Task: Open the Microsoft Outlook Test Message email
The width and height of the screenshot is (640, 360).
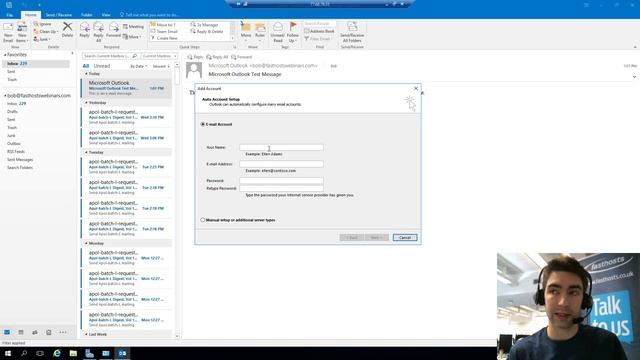Action: pos(127,88)
